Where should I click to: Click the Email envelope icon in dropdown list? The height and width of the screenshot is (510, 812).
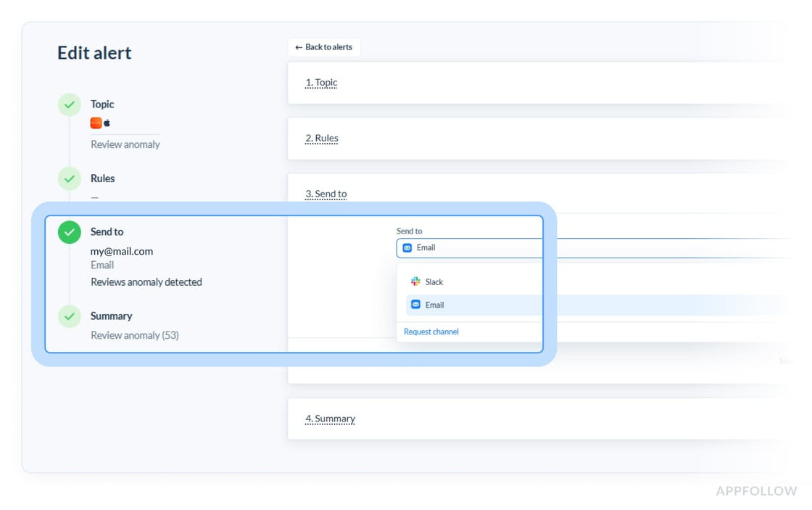pyautogui.click(x=415, y=305)
